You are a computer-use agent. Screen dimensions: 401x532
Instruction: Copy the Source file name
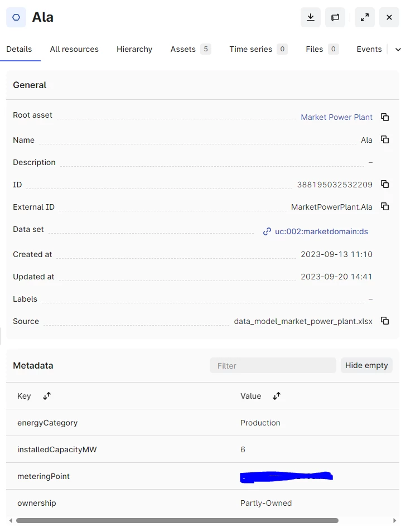385,321
